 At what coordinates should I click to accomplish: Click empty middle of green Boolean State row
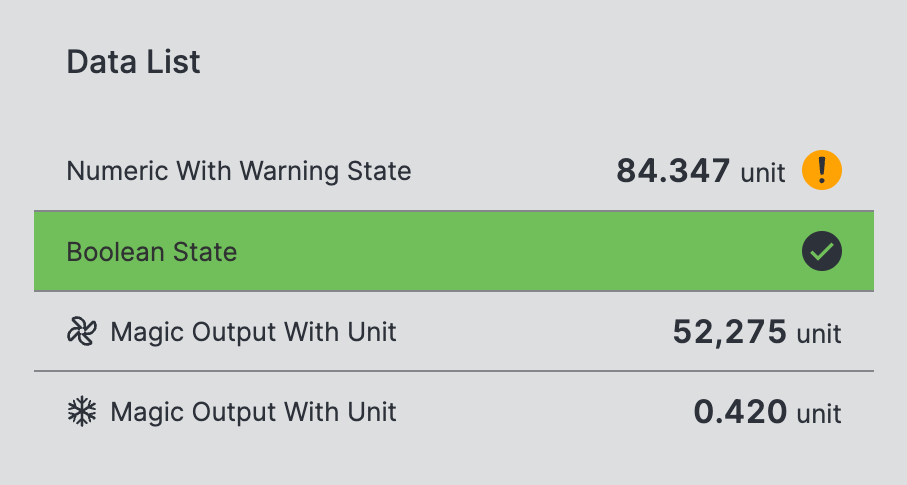[500, 252]
